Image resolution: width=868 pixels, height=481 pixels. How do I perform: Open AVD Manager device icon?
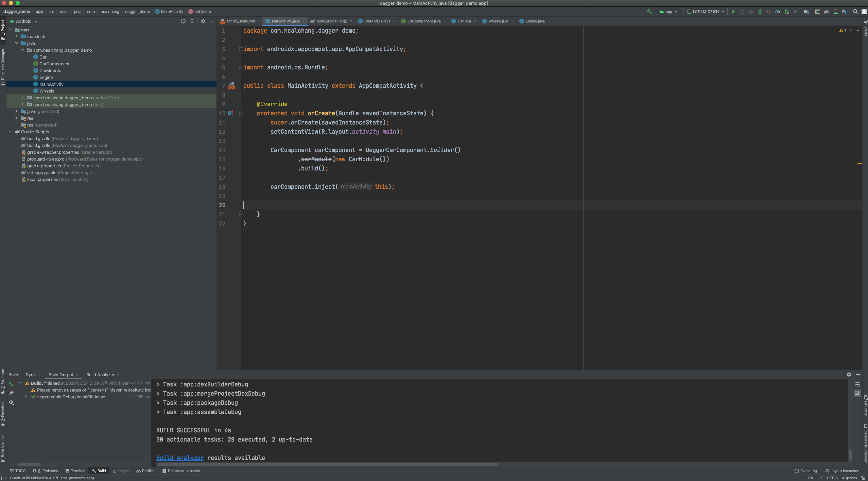pyautogui.click(x=835, y=12)
